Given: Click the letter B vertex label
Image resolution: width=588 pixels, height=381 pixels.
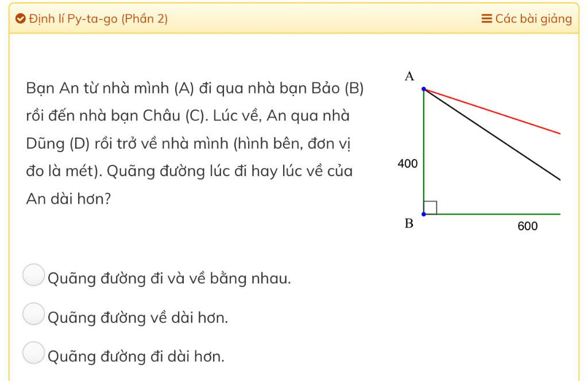Looking at the screenshot, I should (409, 224).
